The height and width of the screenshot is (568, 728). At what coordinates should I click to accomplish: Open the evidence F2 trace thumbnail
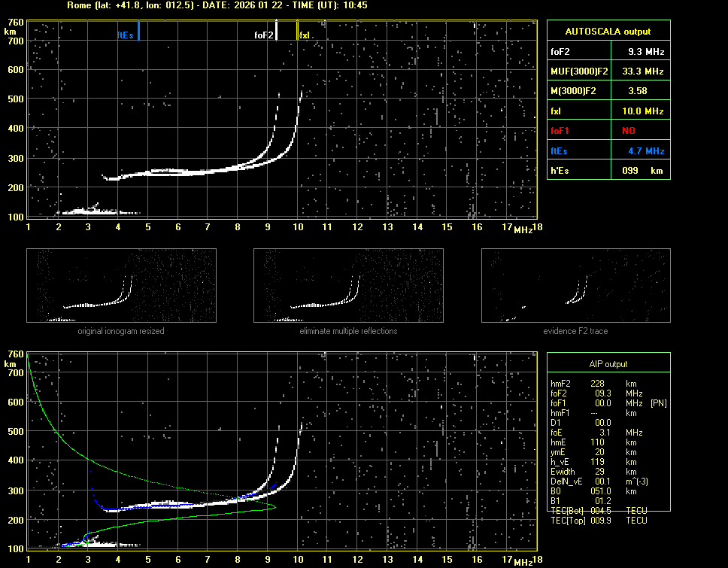[575, 286]
